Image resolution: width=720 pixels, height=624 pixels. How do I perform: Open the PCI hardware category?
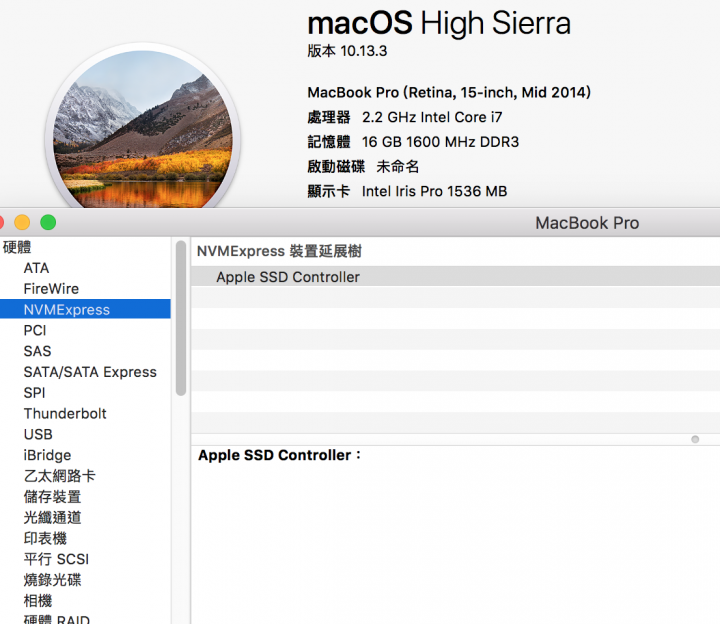35,330
